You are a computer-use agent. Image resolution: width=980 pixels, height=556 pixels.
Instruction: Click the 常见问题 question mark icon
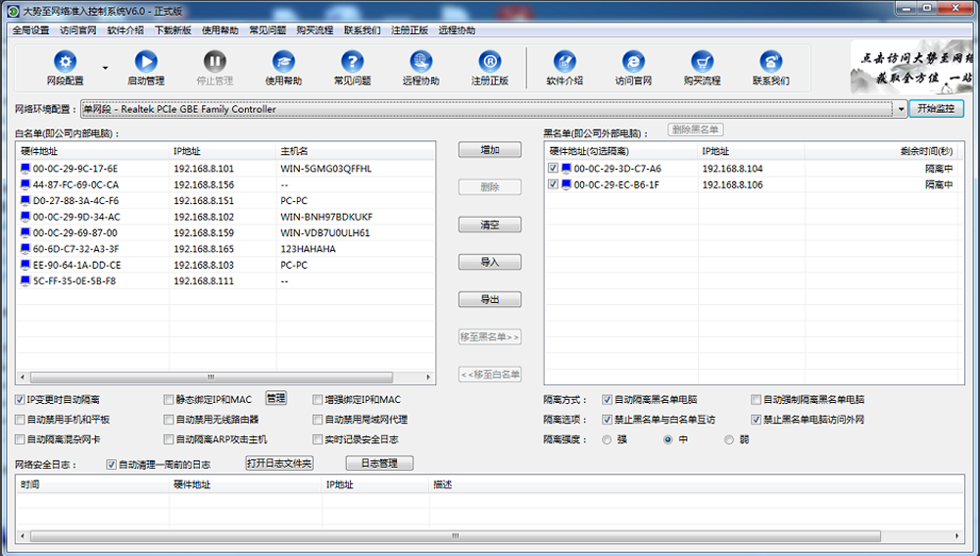click(x=352, y=62)
